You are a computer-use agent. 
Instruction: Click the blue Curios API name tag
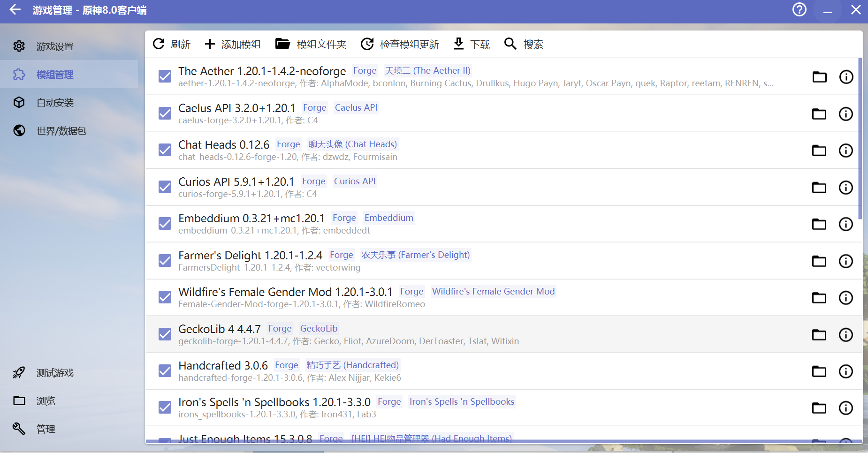coord(355,181)
